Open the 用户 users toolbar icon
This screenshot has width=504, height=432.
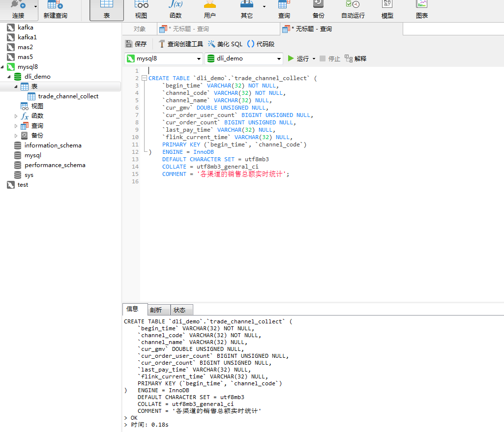click(x=209, y=10)
